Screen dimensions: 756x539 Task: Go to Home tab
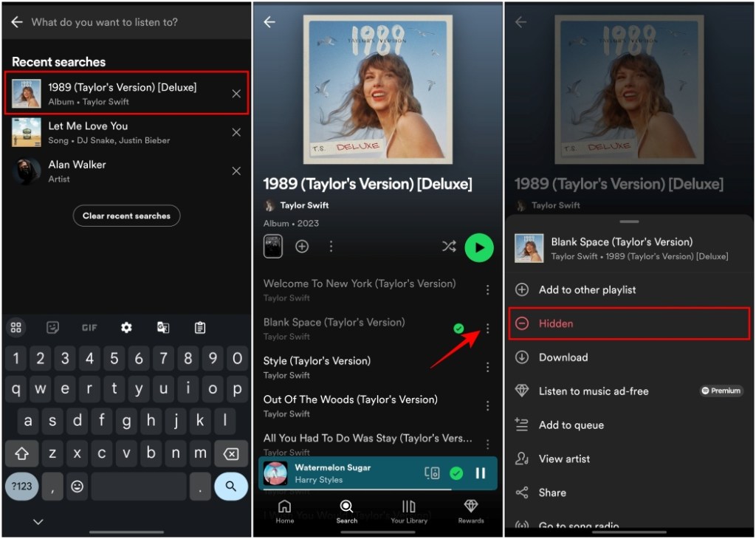tap(284, 512)
